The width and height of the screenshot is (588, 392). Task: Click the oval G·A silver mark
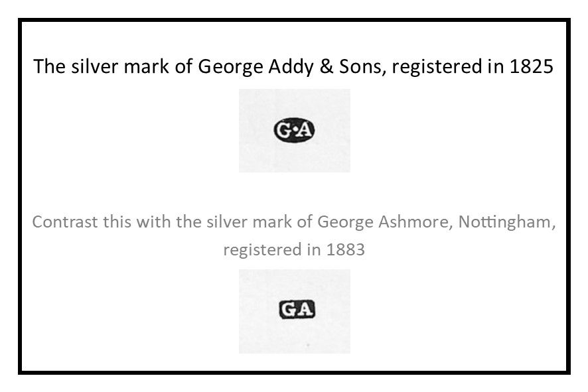(294, 131)
